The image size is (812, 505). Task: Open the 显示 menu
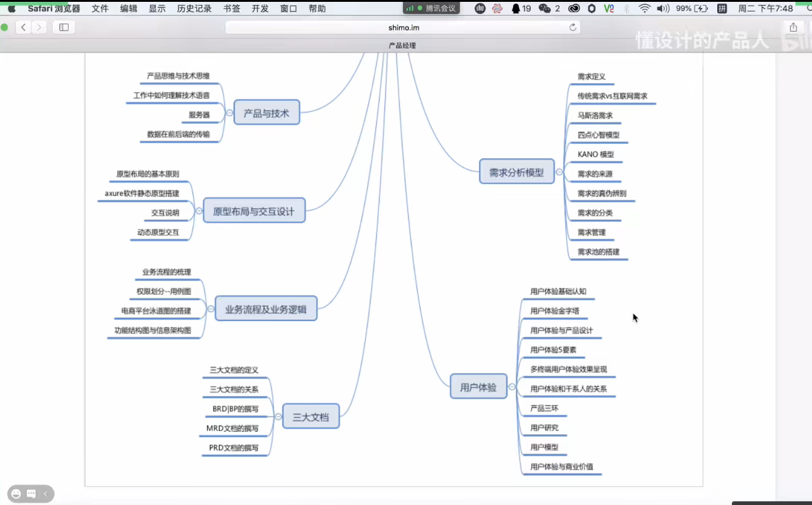pyautogui.click(x=157, y=9)
